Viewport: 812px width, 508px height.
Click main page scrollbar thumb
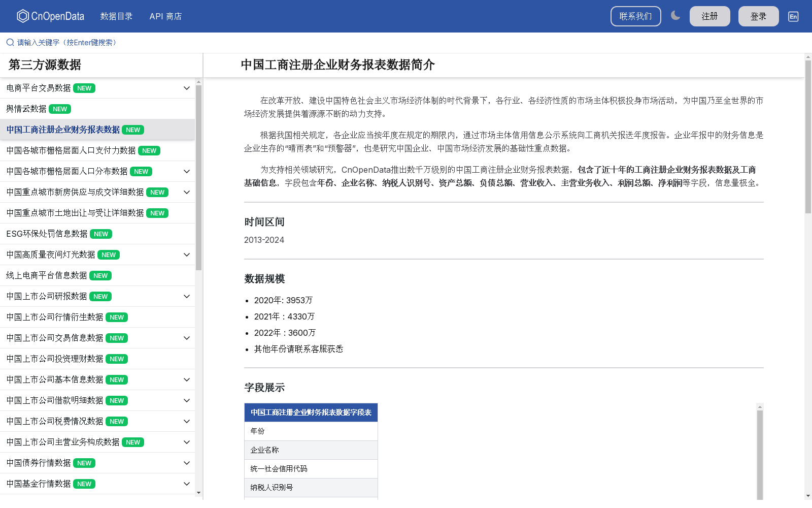(808, 137)
